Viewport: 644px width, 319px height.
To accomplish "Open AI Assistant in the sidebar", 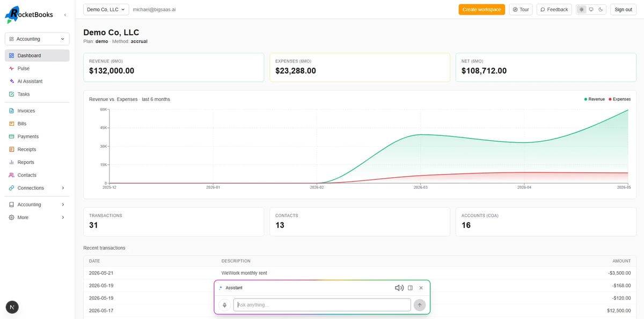I will click(37, 81).
